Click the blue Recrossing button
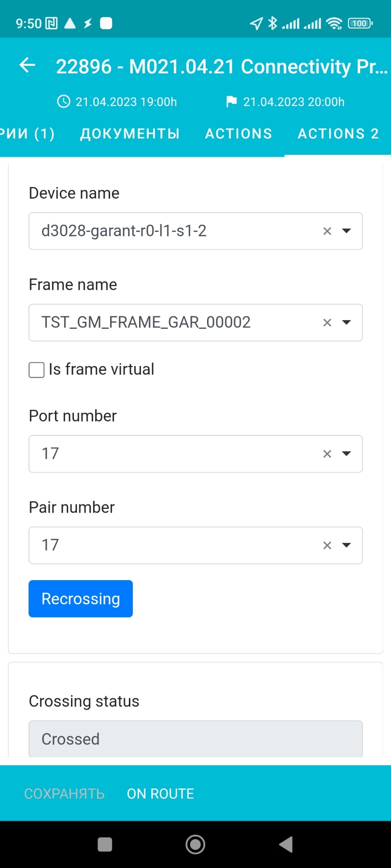The width and height of the screenshot is (391, 868). tap(81, 598)
